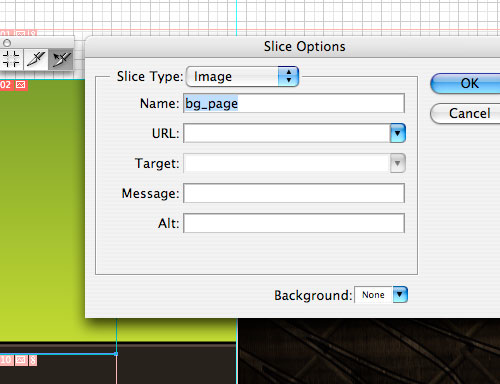Open the Background color dropdown
Screen dimensions: 500x384
(381, 295)
